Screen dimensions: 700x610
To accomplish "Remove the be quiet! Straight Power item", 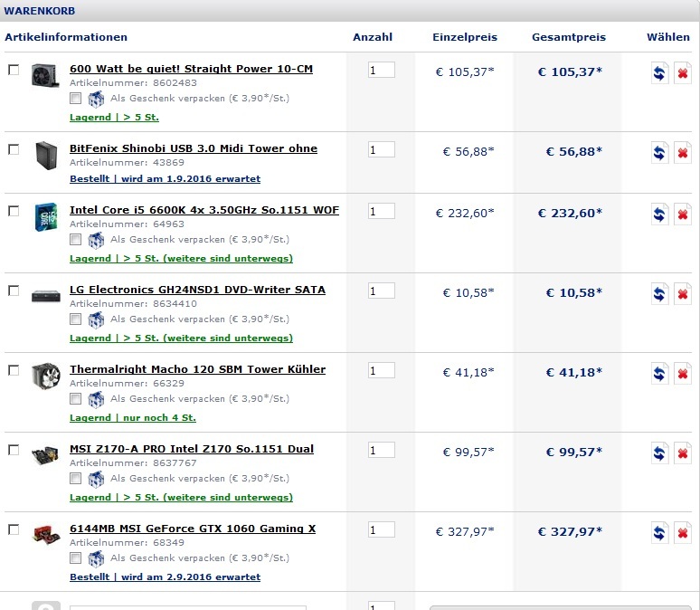I will (683, 73).
